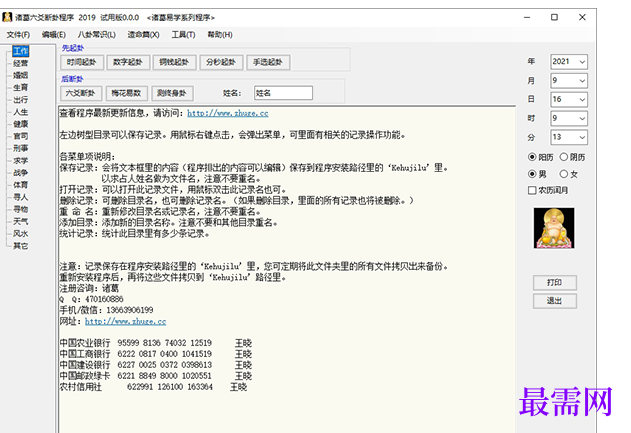The image size is (631, 433).
Task: Select 婚姻 in the category tree
Action: pos(21,75)
